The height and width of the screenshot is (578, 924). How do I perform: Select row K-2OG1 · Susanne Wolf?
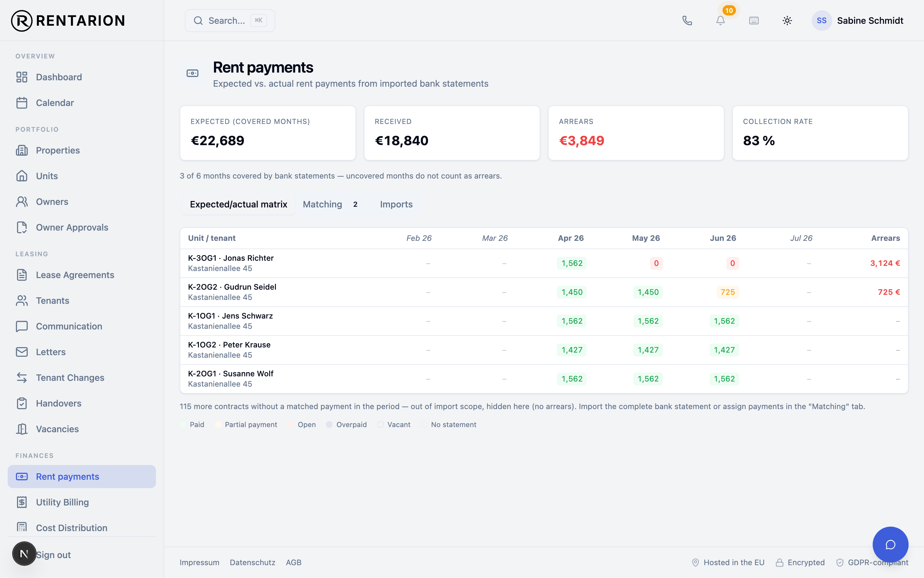(544, 379)
